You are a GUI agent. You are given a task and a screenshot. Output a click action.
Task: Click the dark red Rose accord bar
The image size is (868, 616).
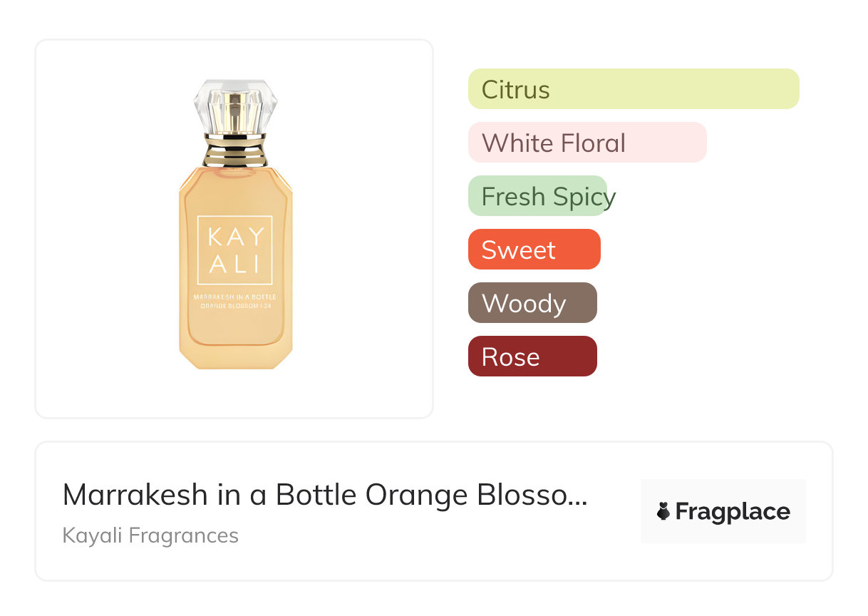click(532, 356)
